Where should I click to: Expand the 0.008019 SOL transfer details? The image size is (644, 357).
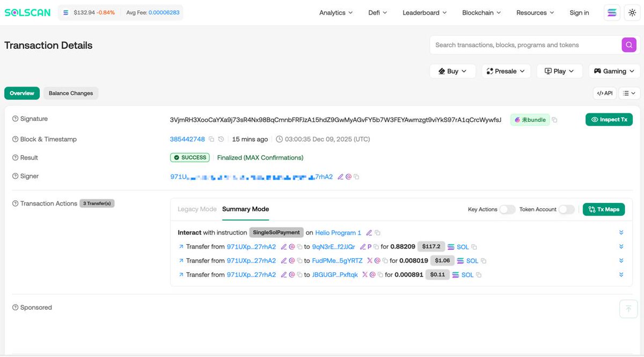click(621, 261)
